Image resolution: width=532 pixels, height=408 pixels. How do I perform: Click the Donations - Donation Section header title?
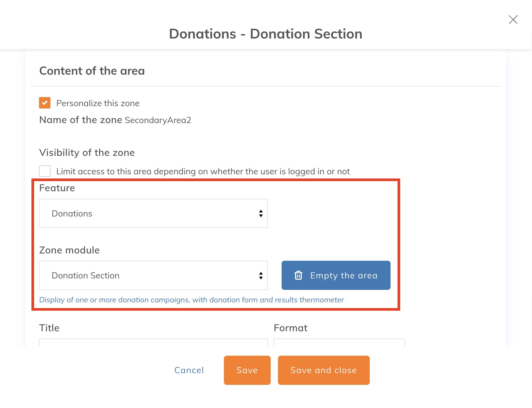[x=266, y=34]
